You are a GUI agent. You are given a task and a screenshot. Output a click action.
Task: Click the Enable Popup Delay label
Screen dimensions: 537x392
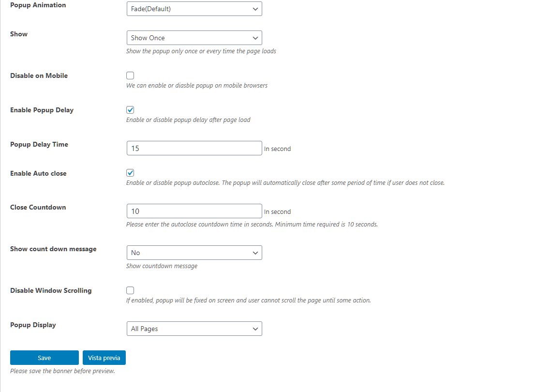[x=42, y=110]
